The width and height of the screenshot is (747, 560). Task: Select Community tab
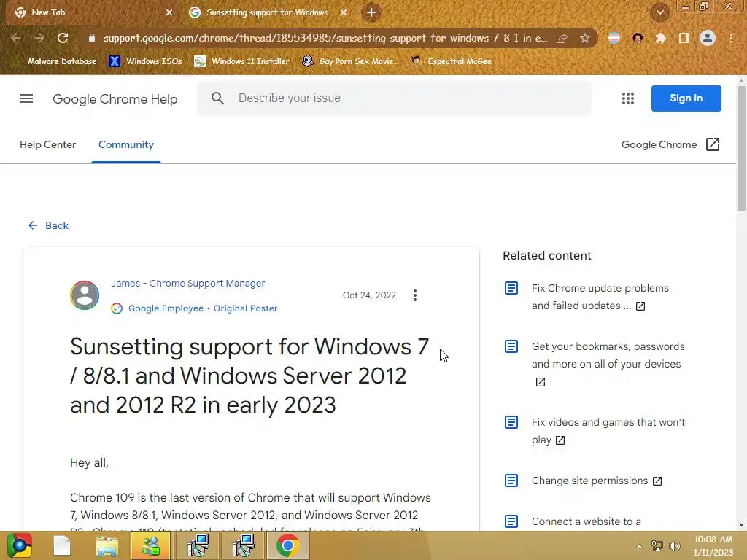125,145
